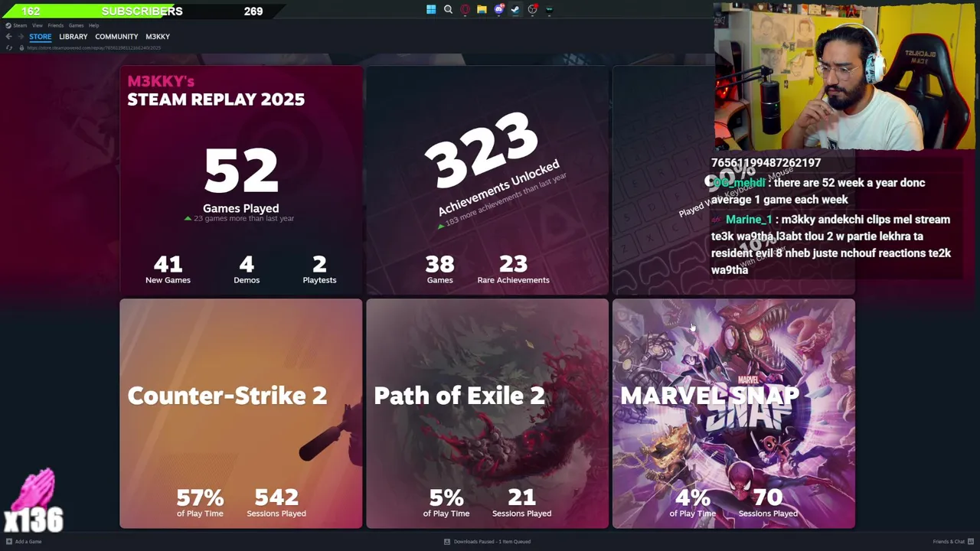Screen dimensions: 980x551
Task: Open the Counter-Strike 2 game card
Action: coord(241,413)
